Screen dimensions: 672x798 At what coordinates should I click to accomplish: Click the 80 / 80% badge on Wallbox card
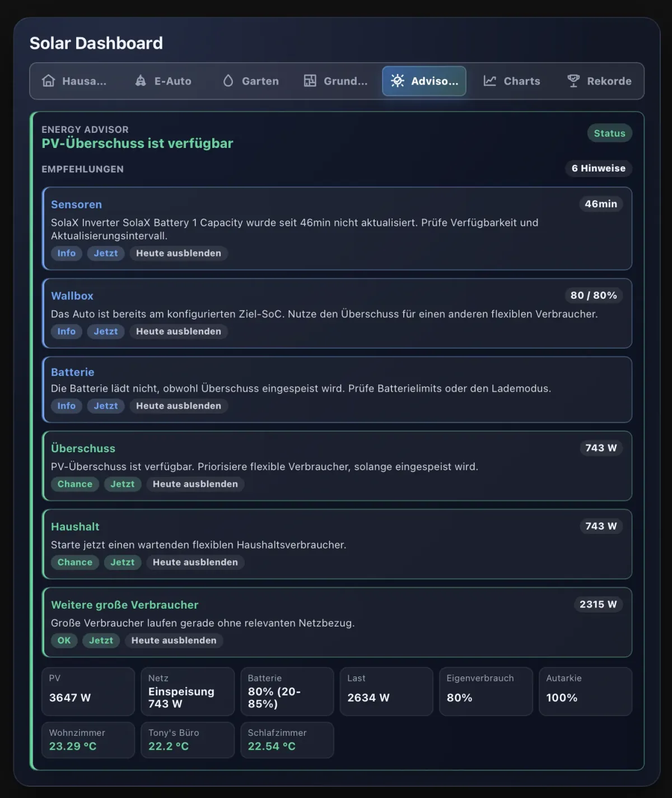pos(594,295)
